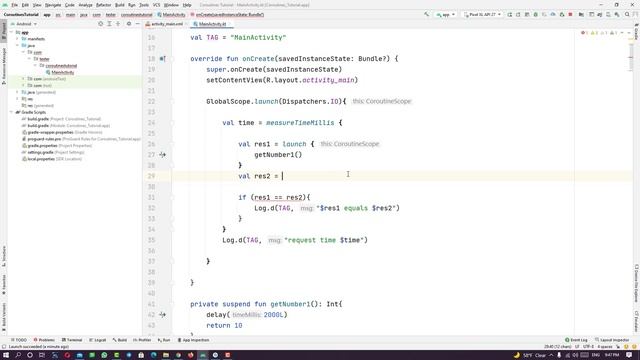Open the Event Log
The width and height of the screenshot is (640, 360).
[x=576, y=340]
